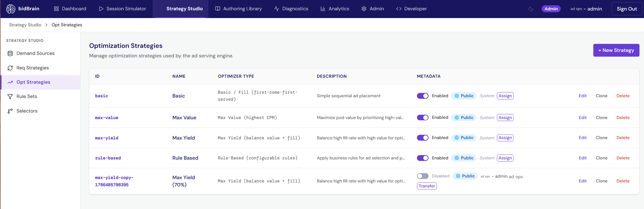Open max-yield-copy-1786485798395 ID link
The width and height of the screenshot is (644, 209).
click(114, 181)
